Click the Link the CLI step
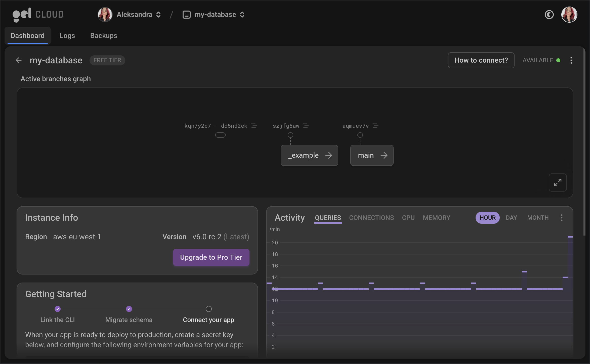This screenshot has width=590, height=364. (58, 314)
